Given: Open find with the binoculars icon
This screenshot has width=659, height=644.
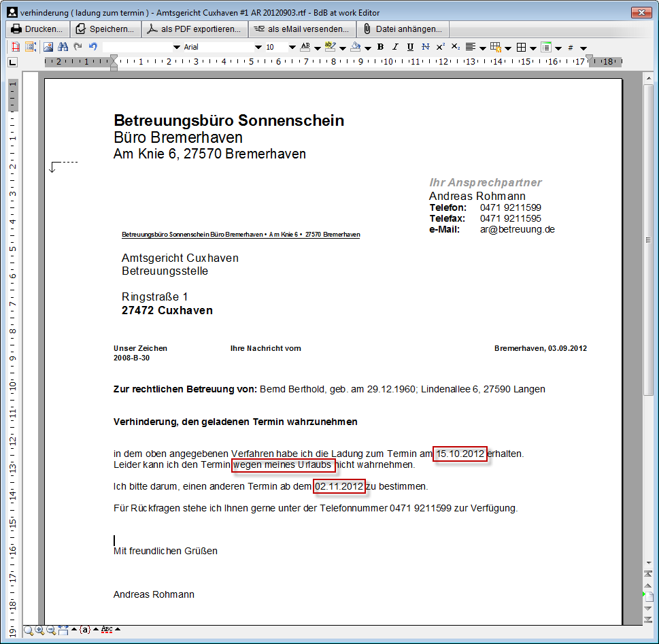Looking at the screenshot, I should tap(63, 47).
